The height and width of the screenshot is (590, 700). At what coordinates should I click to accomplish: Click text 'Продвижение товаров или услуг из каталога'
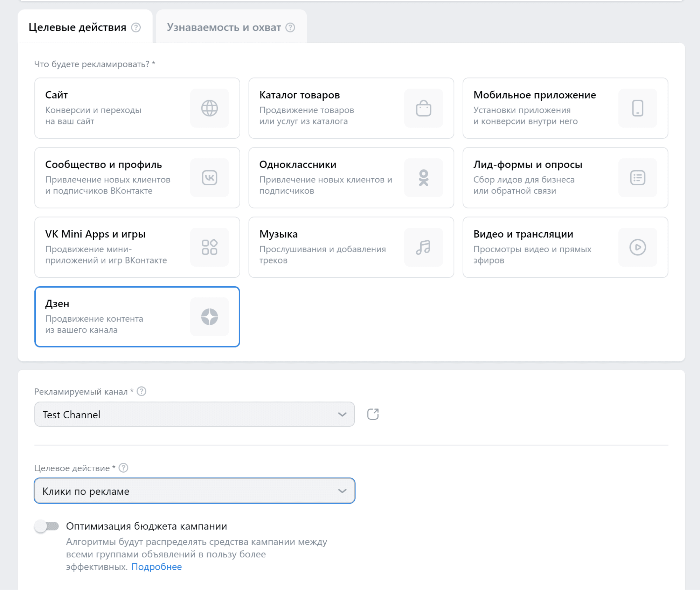tap(306, 116)
